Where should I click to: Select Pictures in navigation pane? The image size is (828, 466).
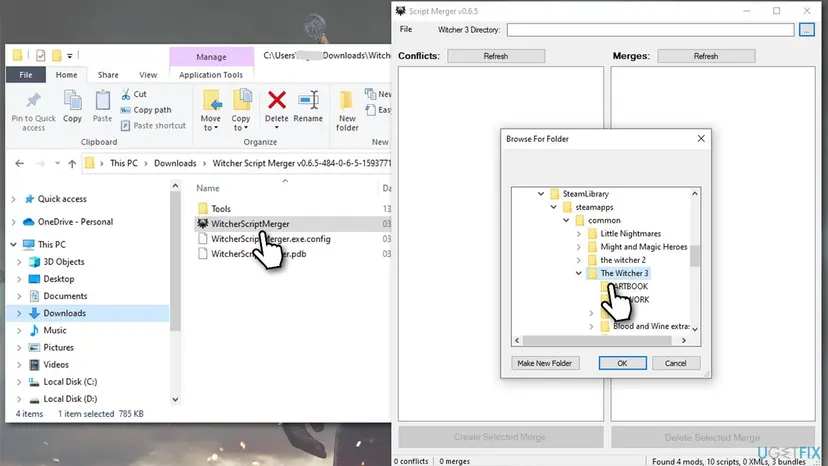[58, 348]
